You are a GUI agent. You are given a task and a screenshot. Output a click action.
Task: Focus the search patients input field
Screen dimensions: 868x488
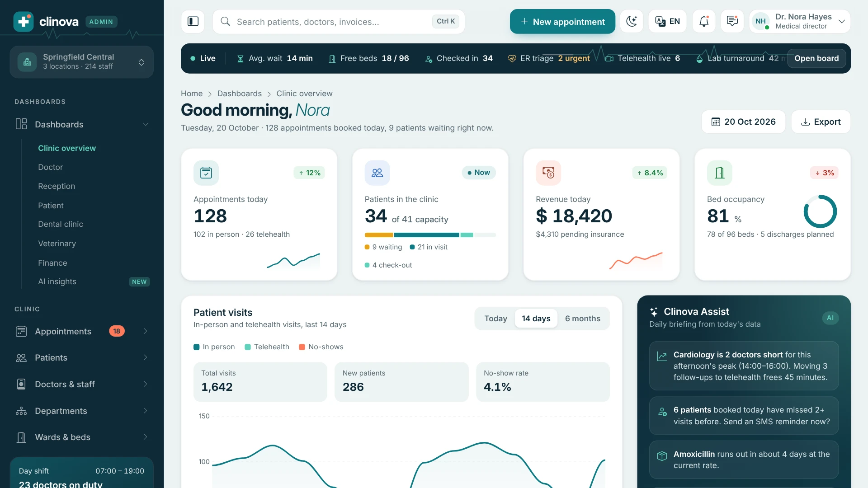pyautogui.click(x=339, y=21)
